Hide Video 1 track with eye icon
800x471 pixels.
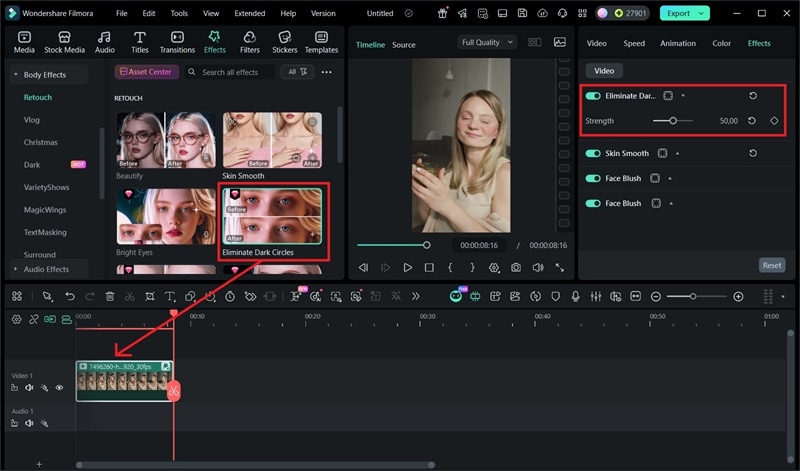coord(60,387)
